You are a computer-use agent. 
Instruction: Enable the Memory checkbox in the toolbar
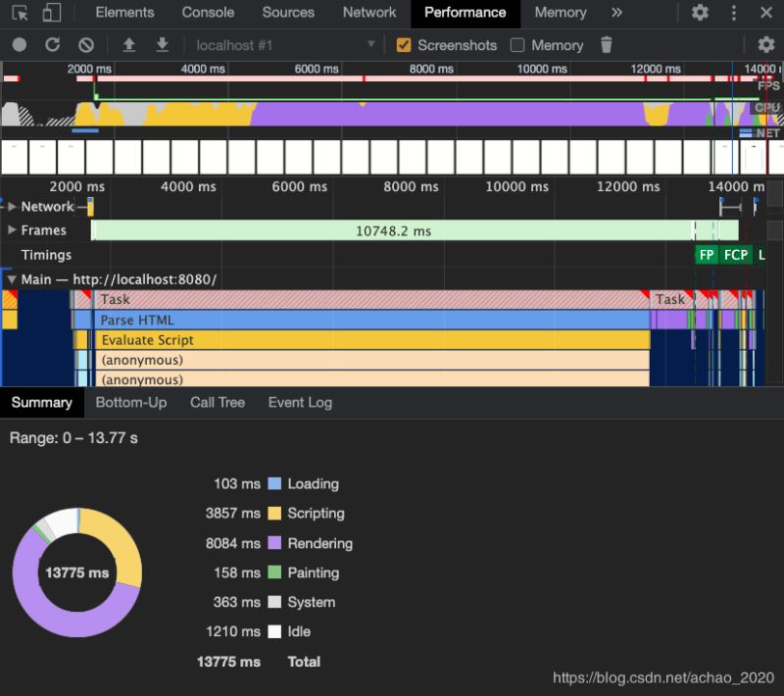pos(517,45)
